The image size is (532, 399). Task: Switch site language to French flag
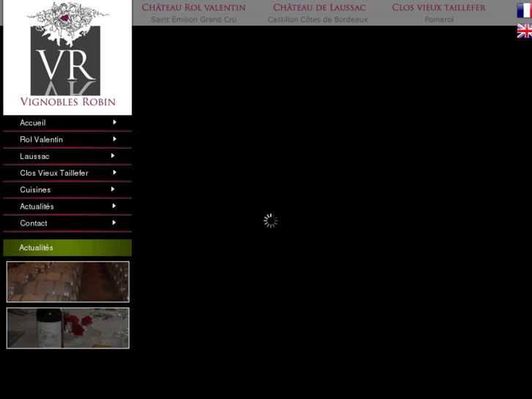click(x=524, y=10)
